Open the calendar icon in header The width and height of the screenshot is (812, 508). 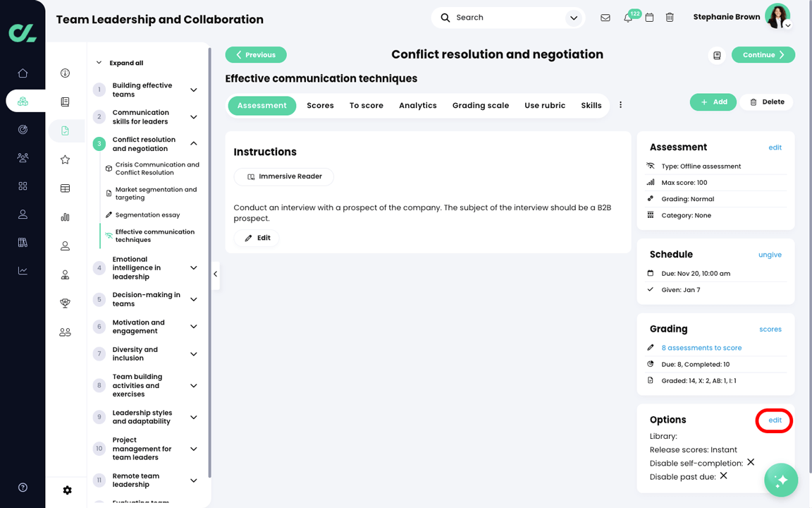[x=649, y=18]
